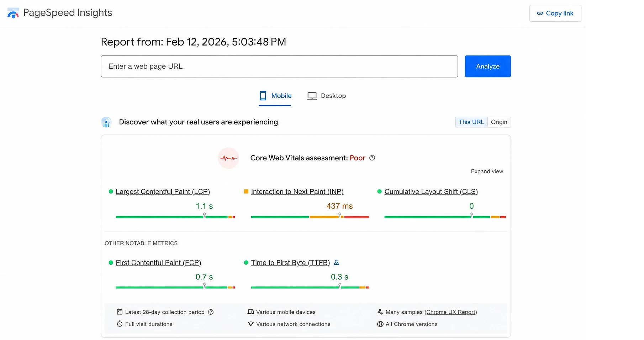
Task: Click the PageSpeed Insights title text
Action: click(68, 13)
